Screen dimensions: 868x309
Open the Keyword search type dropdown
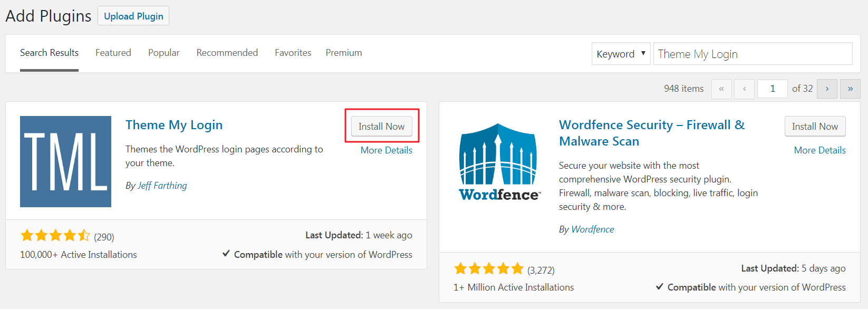click(x=621, y=54)
